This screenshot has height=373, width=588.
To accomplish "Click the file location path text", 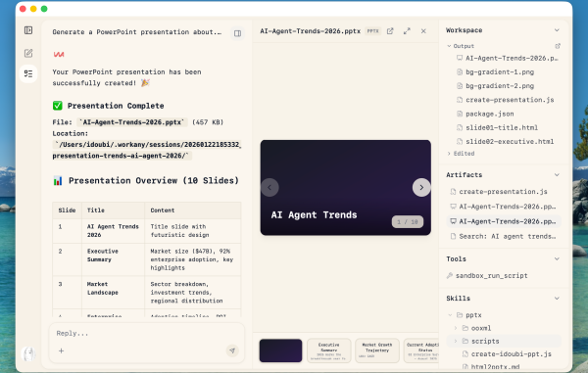I will pyautogui.click(x=147, y=150).
